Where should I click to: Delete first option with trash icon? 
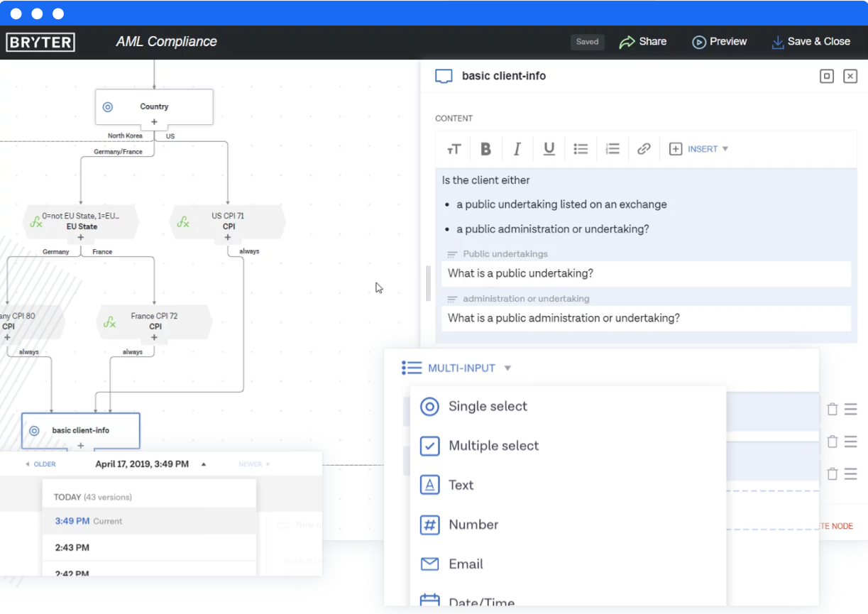[833, 409]
